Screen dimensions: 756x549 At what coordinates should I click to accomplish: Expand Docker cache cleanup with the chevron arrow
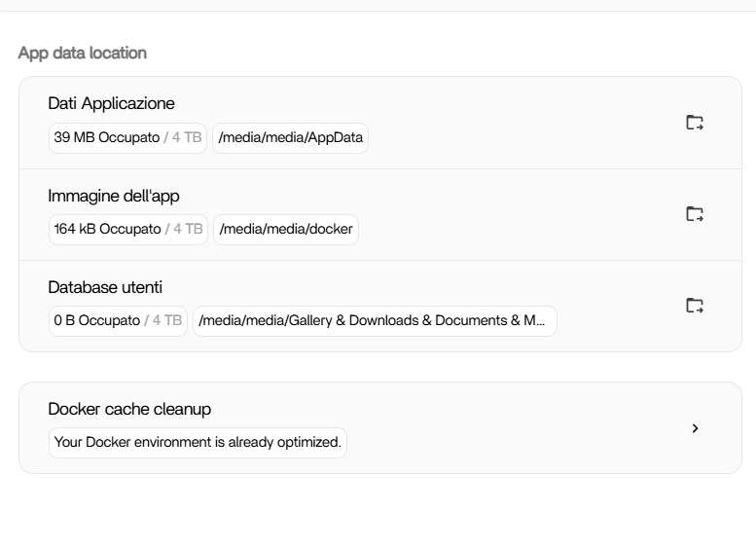[695, 428]
